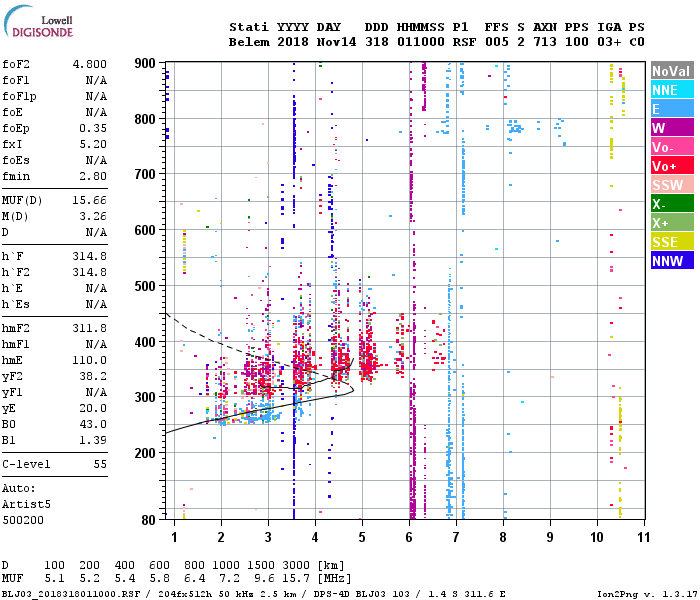Click the Artist5 auto-scaling label

[x=26, y=504]
